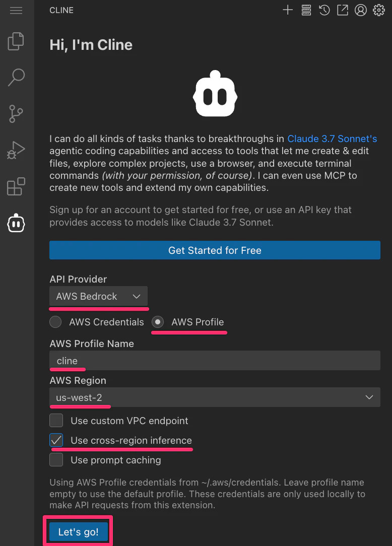
Task: Open the account profile icon
Action: 361,10
